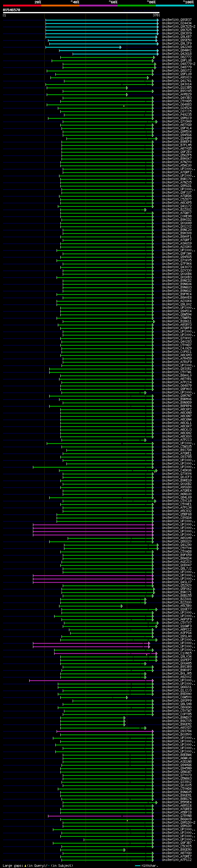Click the white query sequence bar
197x868 pixels.
pos(81,13)
